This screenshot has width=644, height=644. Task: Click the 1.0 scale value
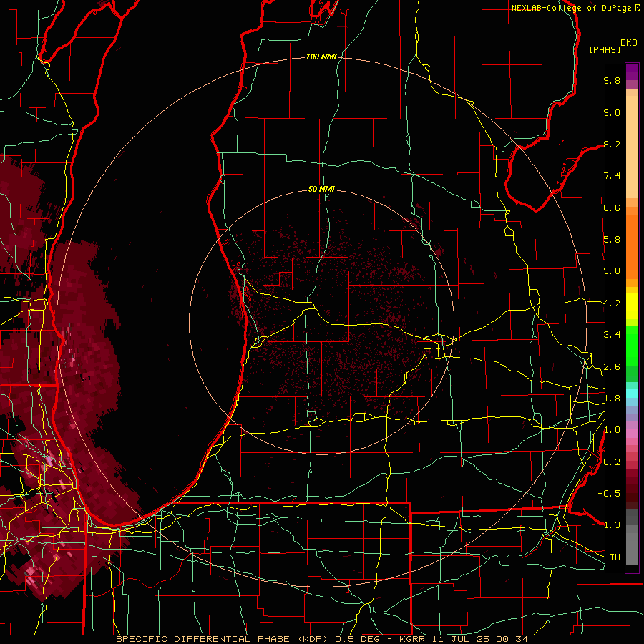pos(612,430)
